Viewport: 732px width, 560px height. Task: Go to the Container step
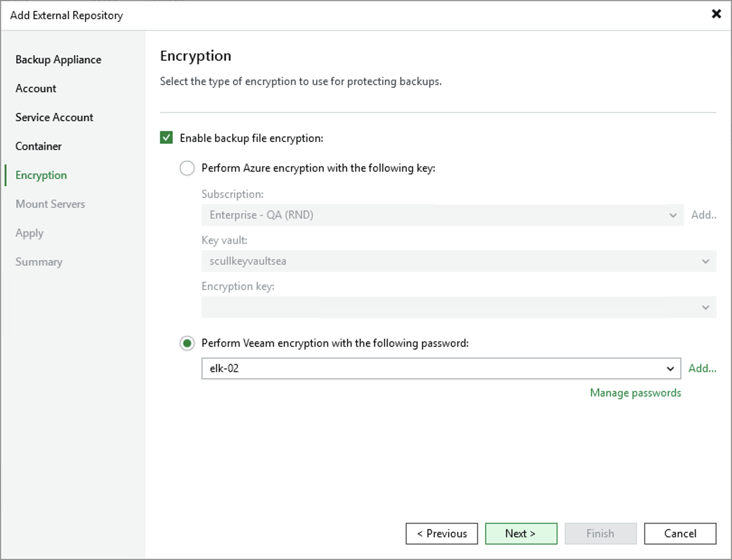click(x=38, y=146)
